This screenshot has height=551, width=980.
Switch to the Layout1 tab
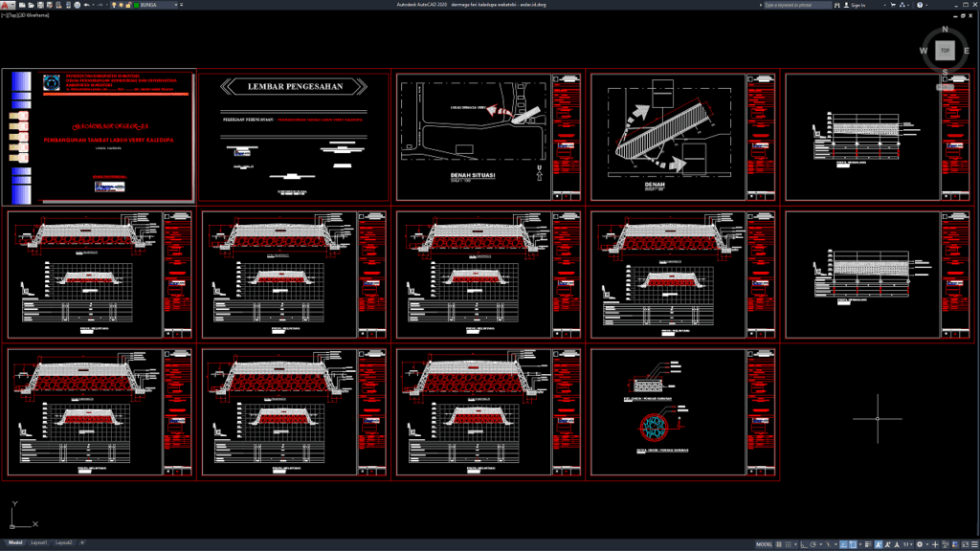click(38, 544)
